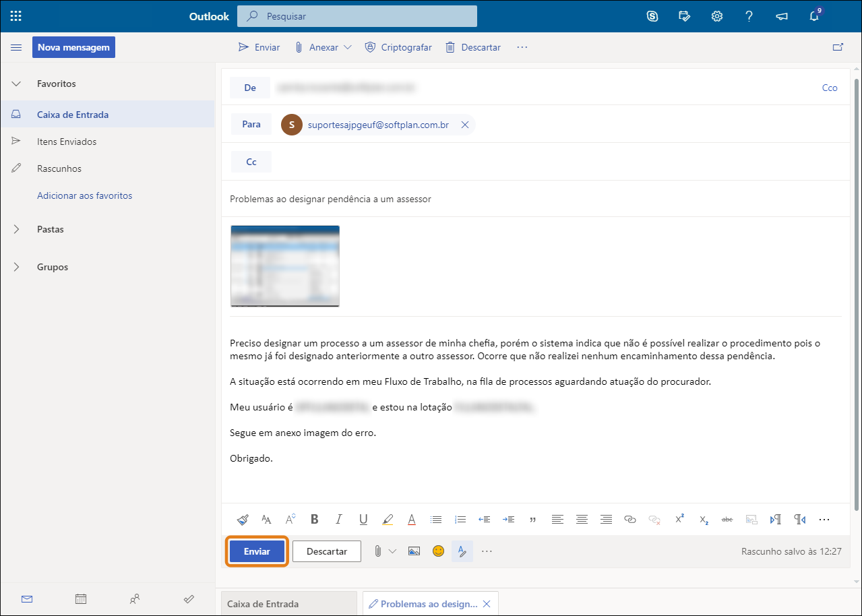This screenshot has height=616, width=862.
Task: Open Outlook settings gear
Action: pos(717,16)
